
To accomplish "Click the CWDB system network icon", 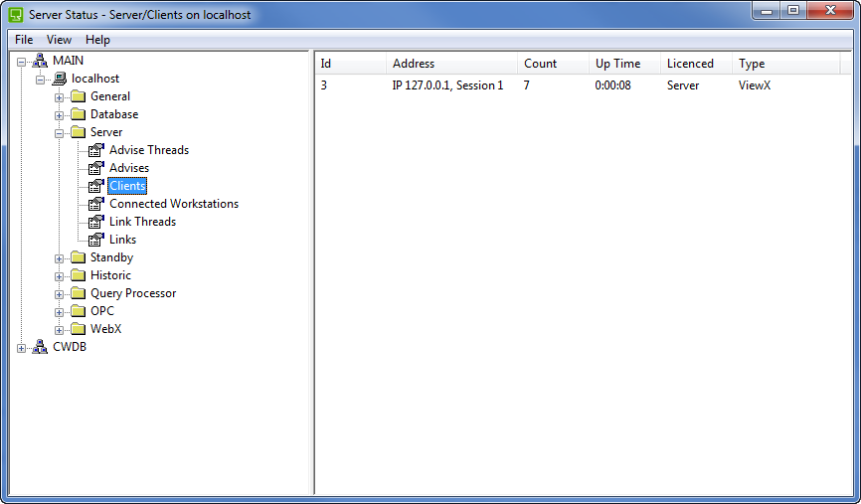I will [x=40, y=347].
